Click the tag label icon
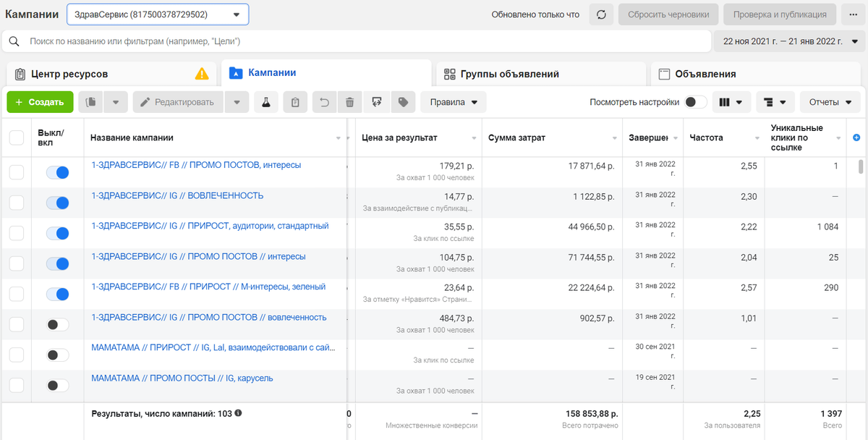868x440 pixels. pos(402,102)
